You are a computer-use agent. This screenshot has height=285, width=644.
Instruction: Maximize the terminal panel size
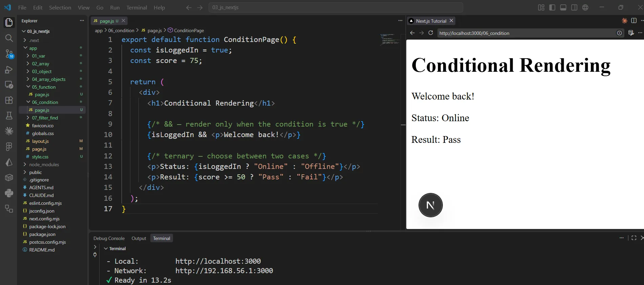[634, 238]
